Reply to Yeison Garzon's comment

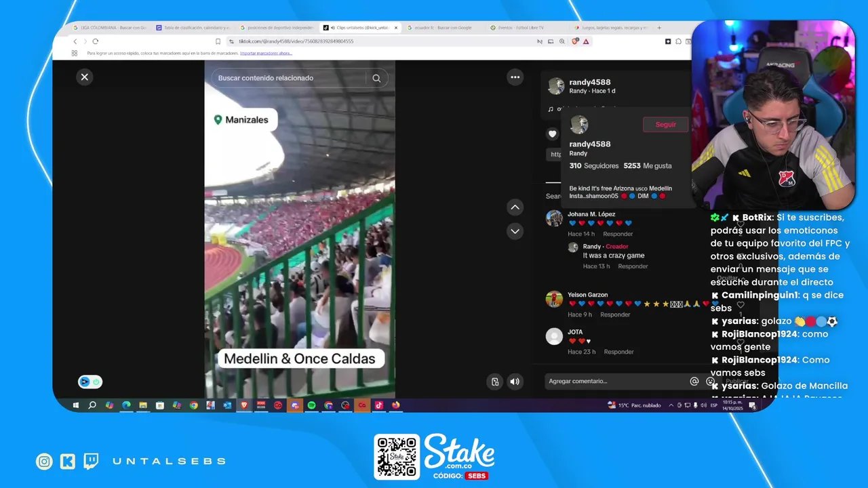pyautogui.click(x=615, y=314)
